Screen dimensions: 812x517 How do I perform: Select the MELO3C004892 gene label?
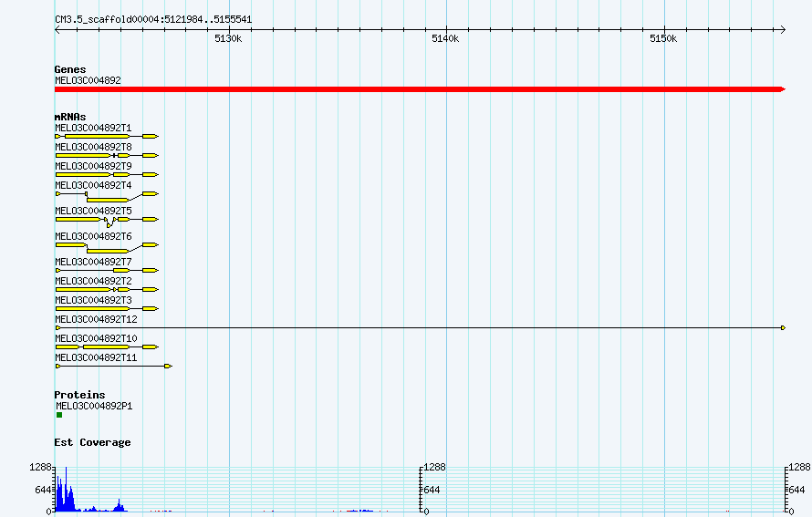pyautogui.click(x=88, y=80)
